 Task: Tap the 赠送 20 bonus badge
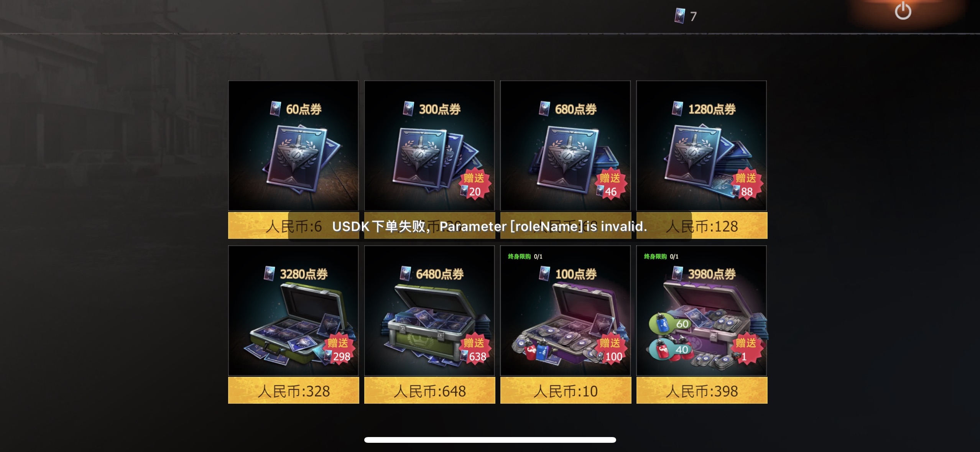tap(475, 184)
